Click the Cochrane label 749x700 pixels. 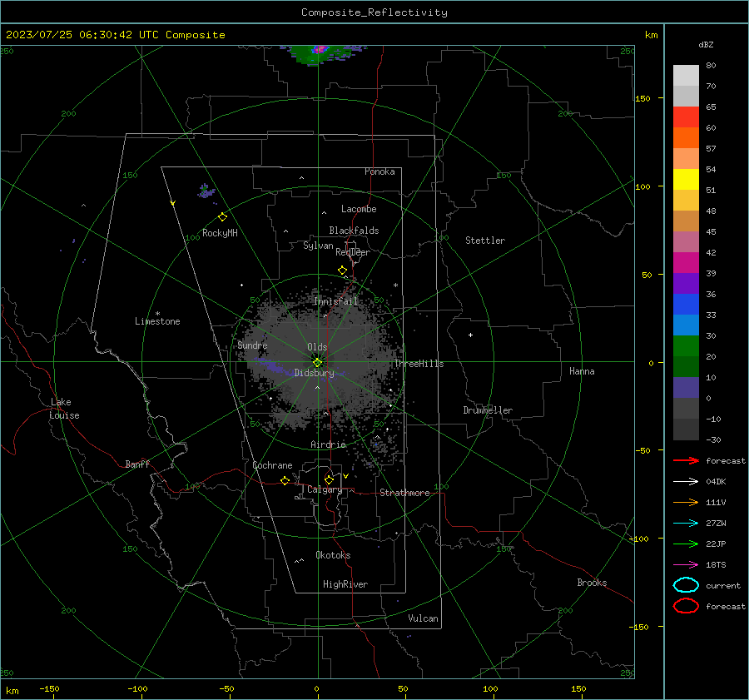click(272, 465)
